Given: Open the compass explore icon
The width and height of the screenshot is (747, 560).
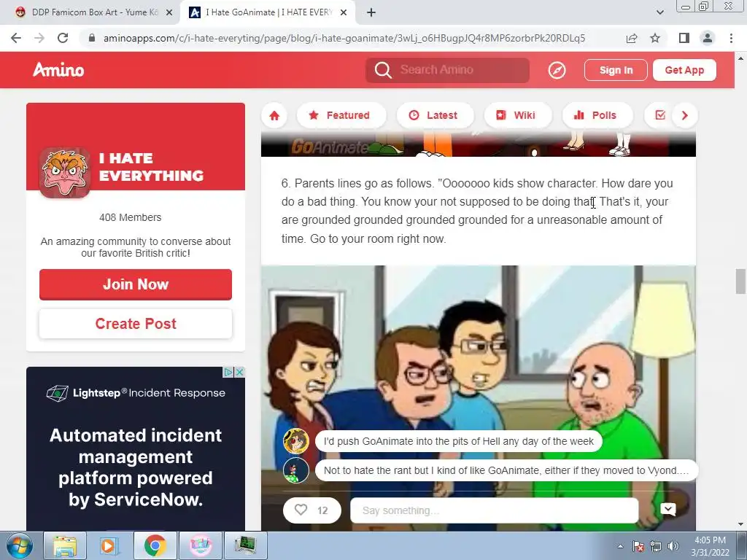Looking at the screenshot, I should [557, 71].
